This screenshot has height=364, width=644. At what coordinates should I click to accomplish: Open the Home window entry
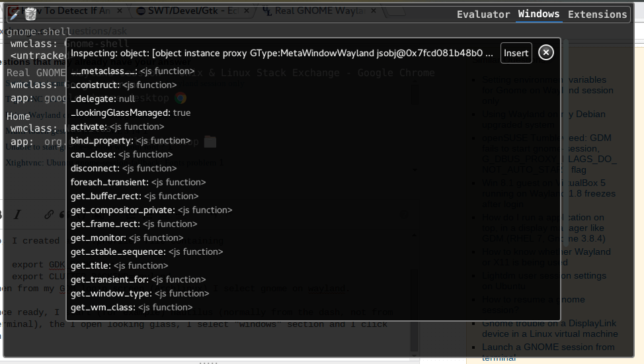click(18, 116)
